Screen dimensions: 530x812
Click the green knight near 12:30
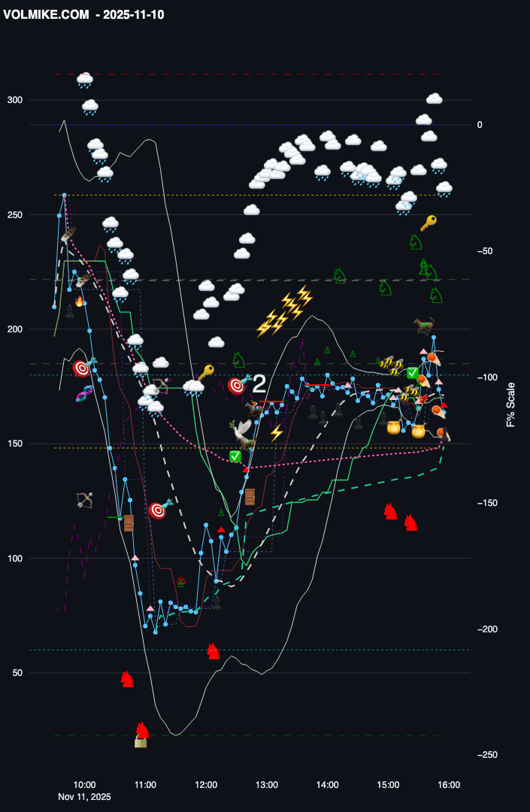pyautogui.click(x=238, y=360)
